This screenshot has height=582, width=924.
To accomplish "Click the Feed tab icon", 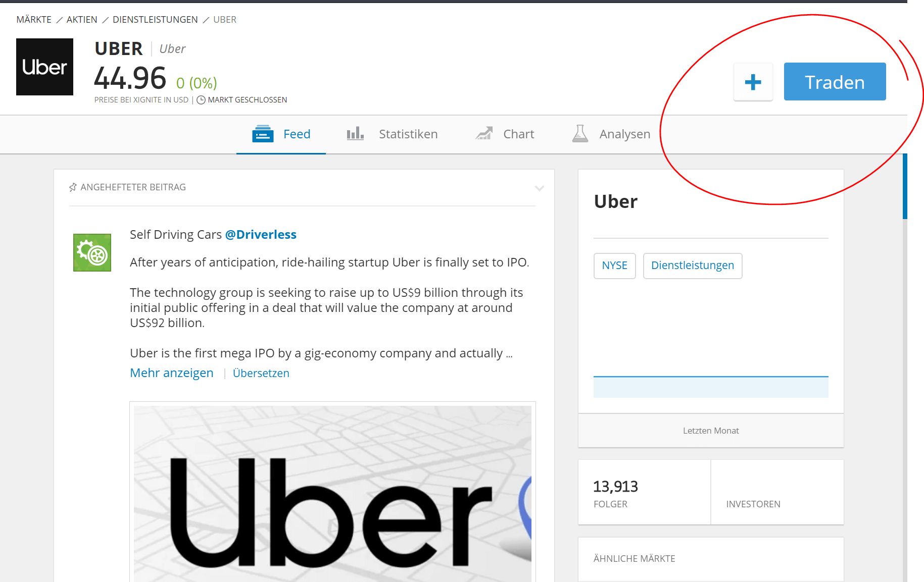I will tap(263, 134).
